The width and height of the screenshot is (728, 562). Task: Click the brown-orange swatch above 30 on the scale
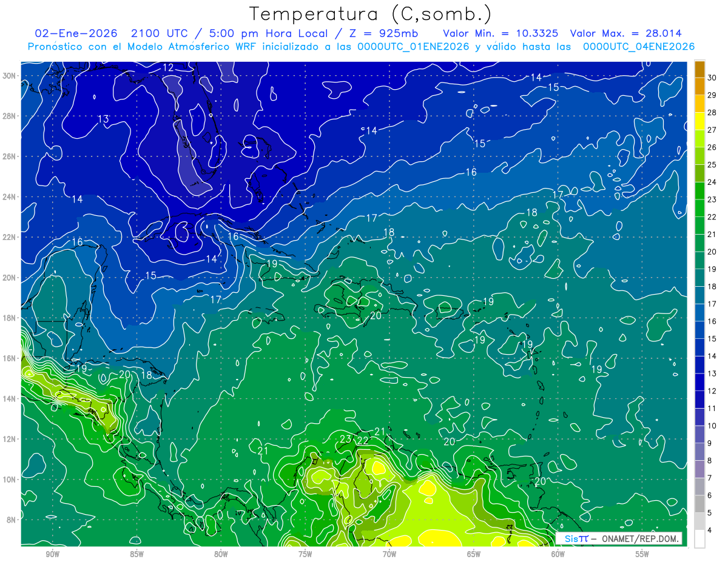tap(699, 70)
